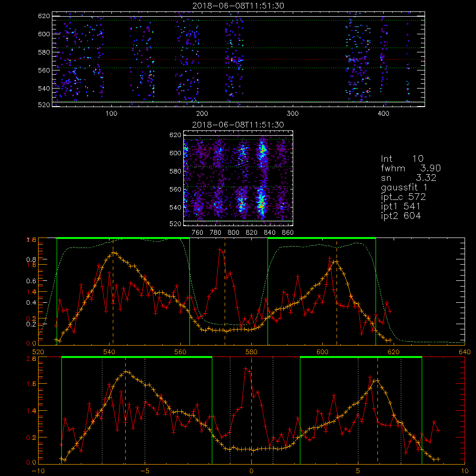Select the 'sn 3.32' readout line
Screen dimensions: 476x476
click(x=408, y=178)
